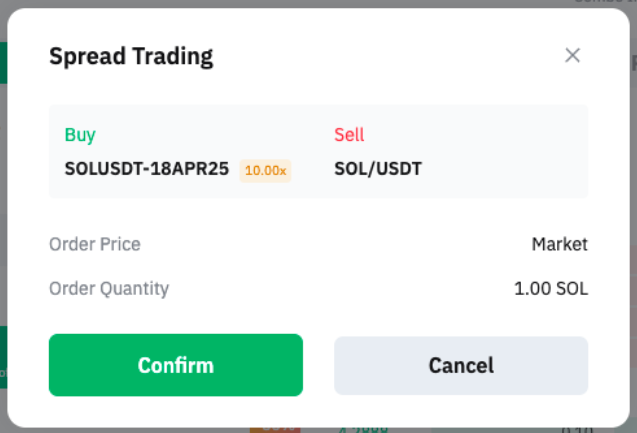Cancel the spread trading order
The height and width of the screenshot is (433, 637).
tap(461, 365)
